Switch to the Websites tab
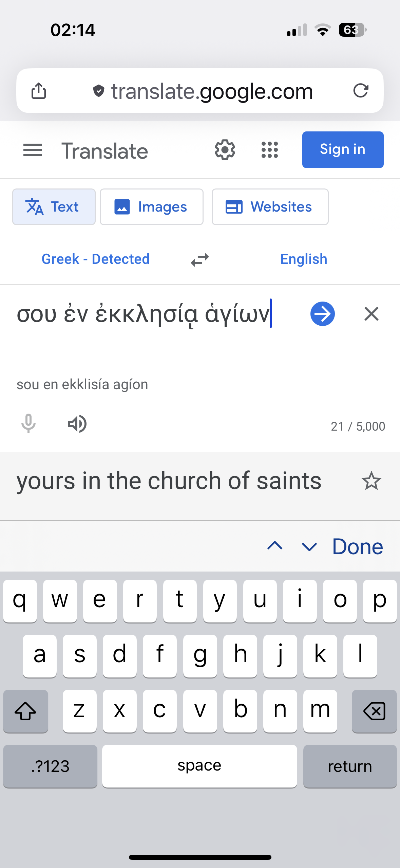The width and height of the screenshot is (400, 868). 270,207
